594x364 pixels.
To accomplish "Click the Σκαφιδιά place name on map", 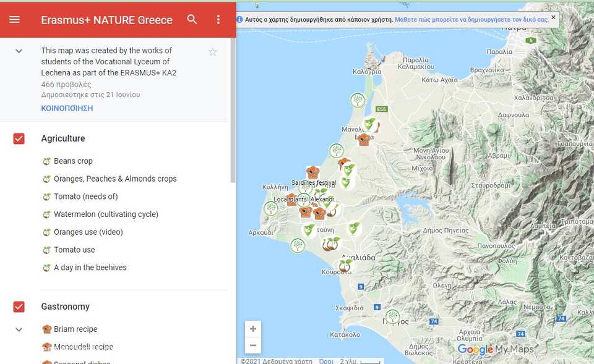I will click(349, 308).
